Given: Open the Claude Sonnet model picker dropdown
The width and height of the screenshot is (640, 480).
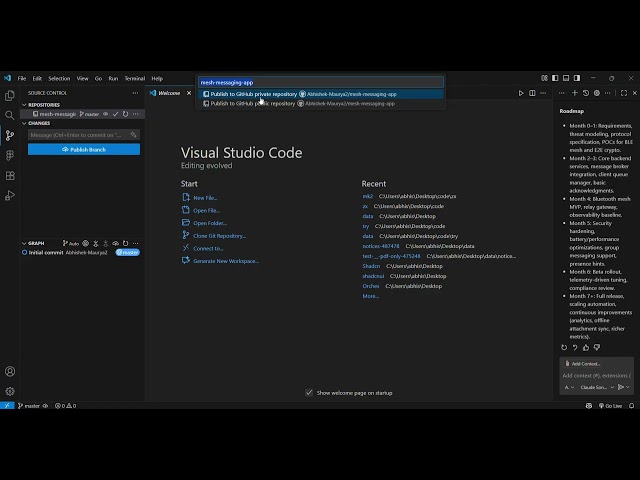Looking at the screenshot, I should tap(598, 387).
